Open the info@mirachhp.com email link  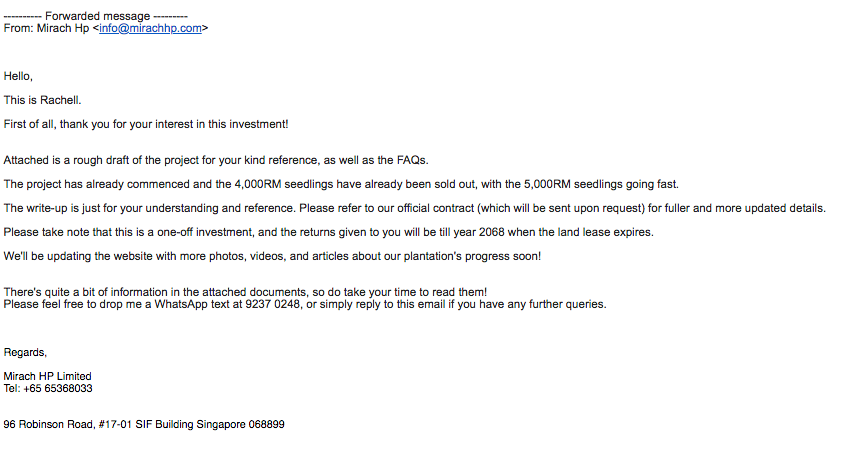click(x=150, y=28)
